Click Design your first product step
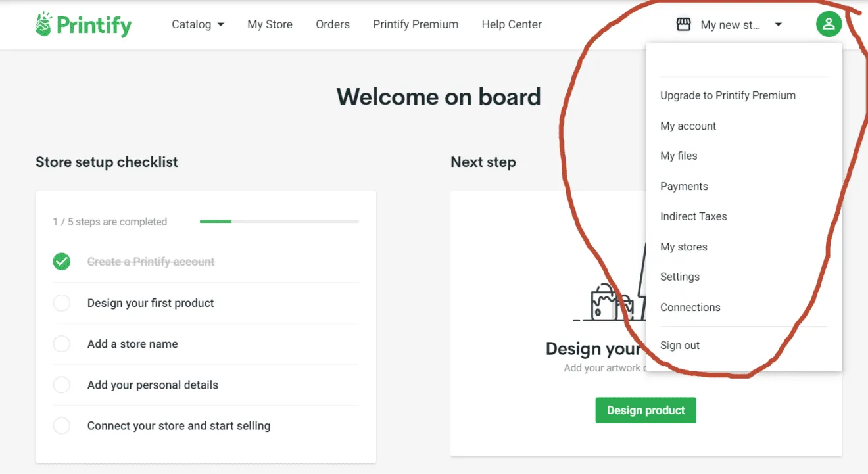Image resolution: width=868 pixels, height=474 pixels. [x=151, y=303]
